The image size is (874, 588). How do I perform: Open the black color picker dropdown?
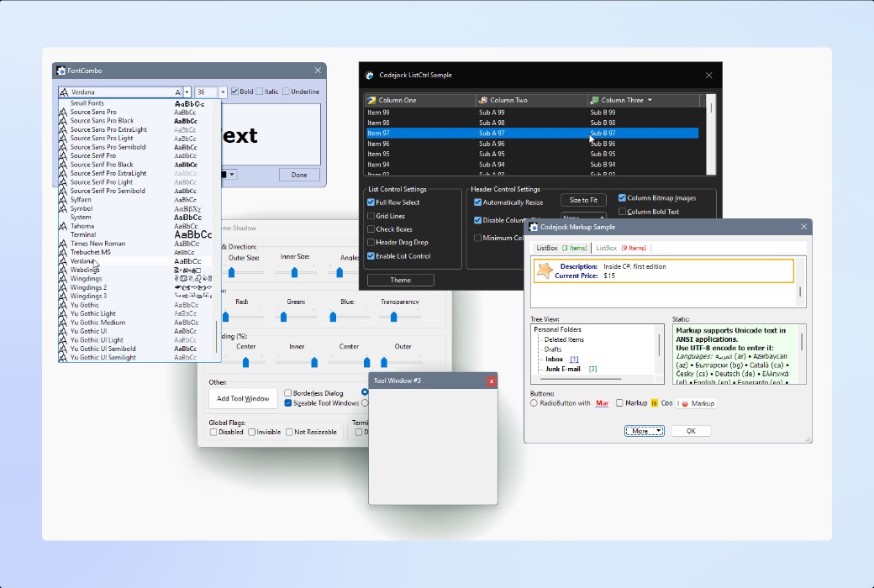(232, 175)
